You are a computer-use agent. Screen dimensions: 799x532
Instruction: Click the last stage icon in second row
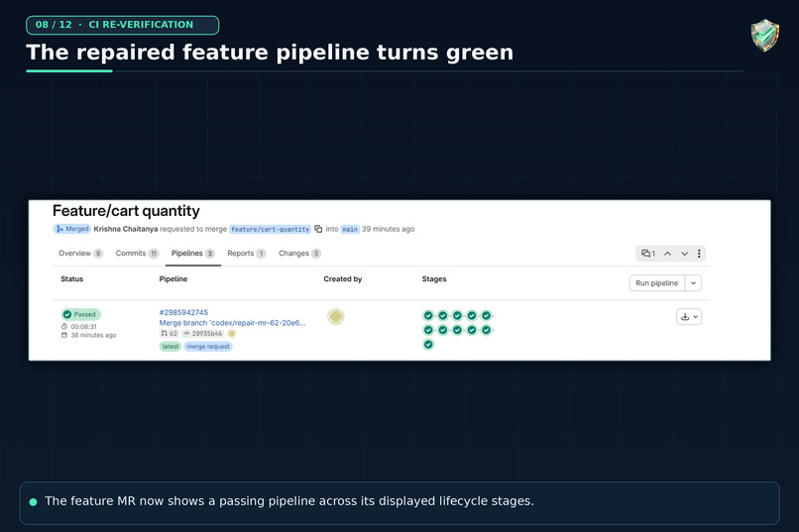click(x=486, y=330)
